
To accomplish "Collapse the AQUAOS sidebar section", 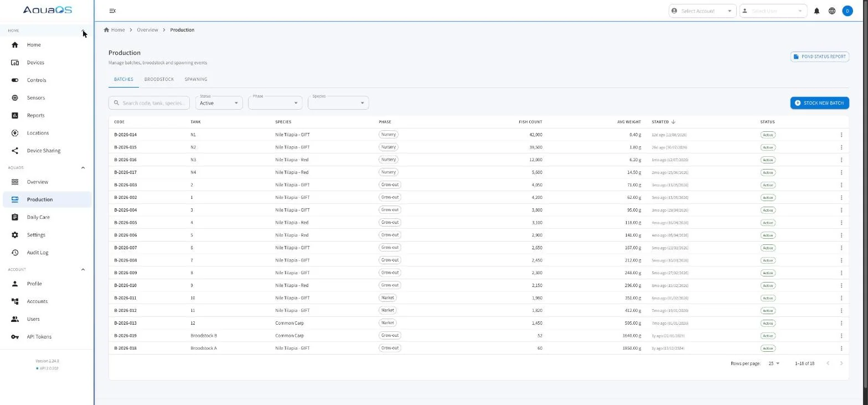I will pos(83,167).
